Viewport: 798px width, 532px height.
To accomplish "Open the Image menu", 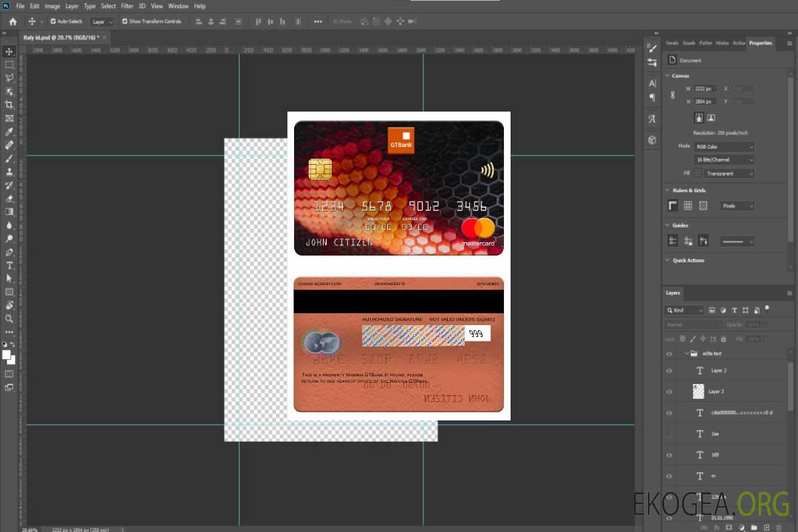I will point(52,6).
